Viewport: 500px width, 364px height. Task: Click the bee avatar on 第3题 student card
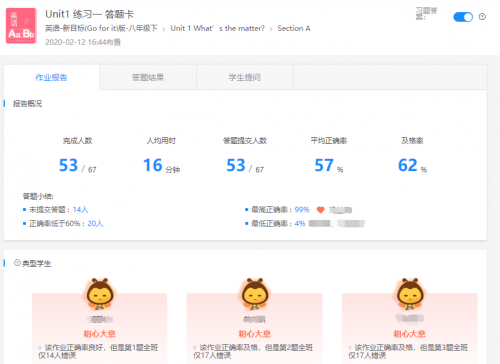[410, 294]
